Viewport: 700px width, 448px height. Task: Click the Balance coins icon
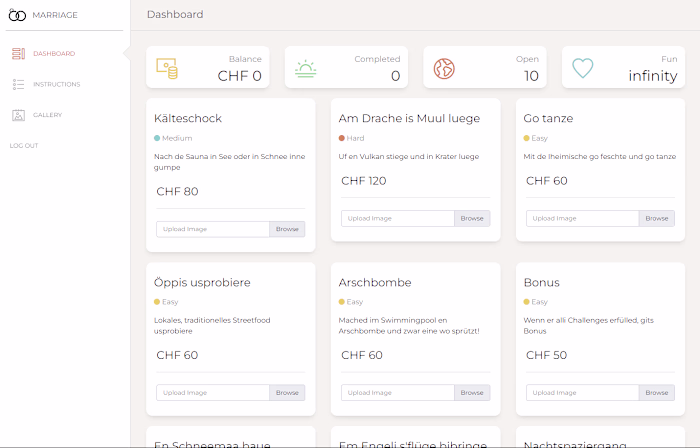[x=167, y=68]
